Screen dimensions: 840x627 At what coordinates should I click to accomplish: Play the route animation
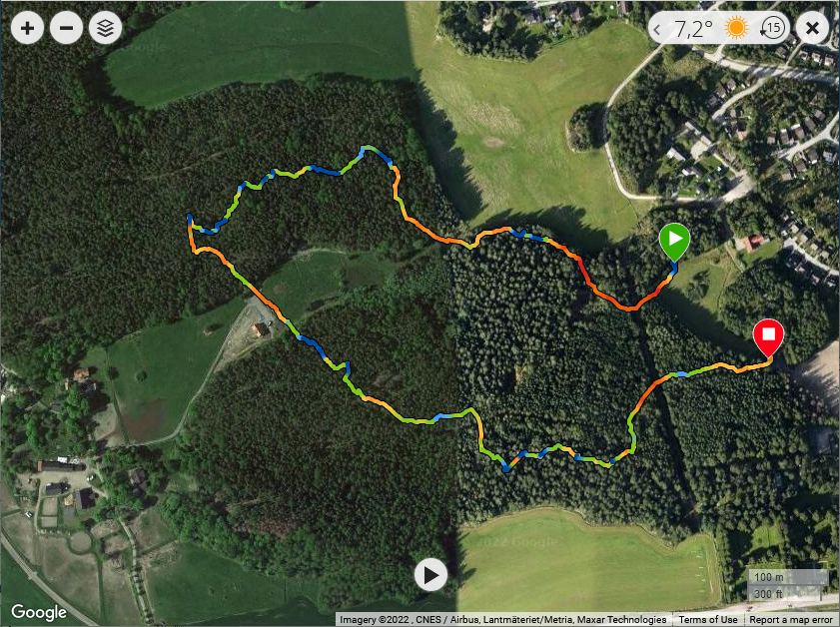[430, 575]
